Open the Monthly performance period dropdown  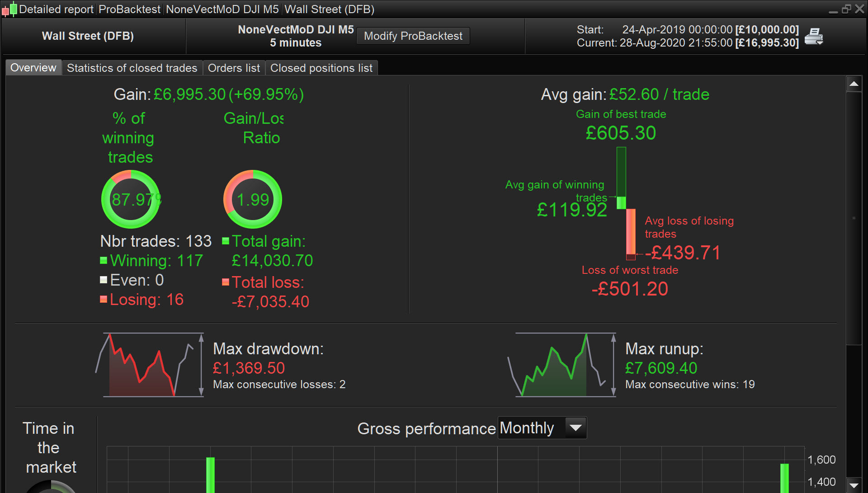point(576,427)
